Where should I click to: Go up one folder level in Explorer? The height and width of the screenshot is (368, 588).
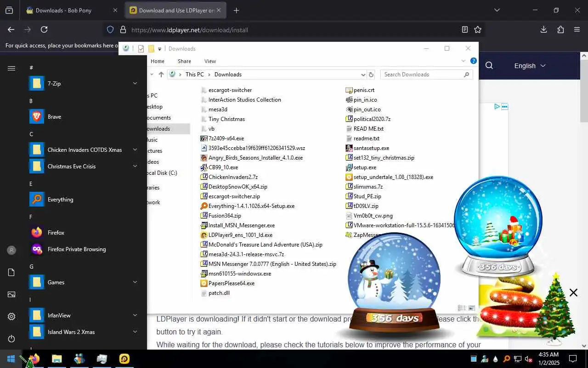click(x=161, y=75)
